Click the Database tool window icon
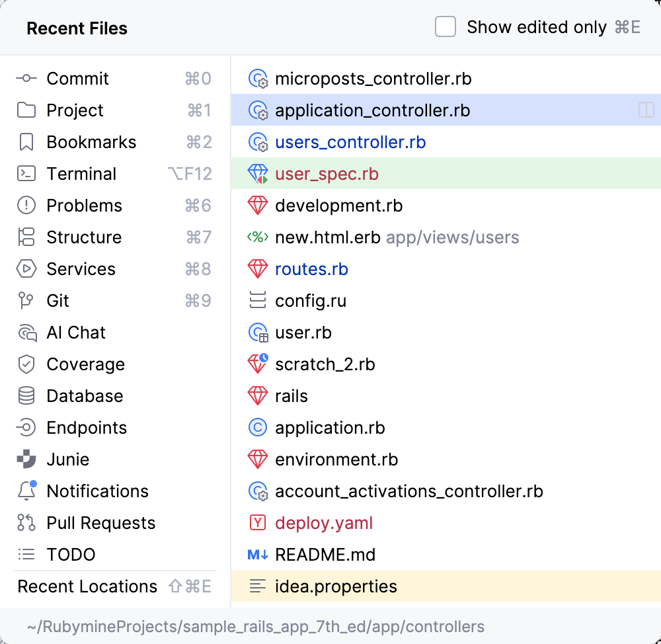 click(x=26, y=396)
